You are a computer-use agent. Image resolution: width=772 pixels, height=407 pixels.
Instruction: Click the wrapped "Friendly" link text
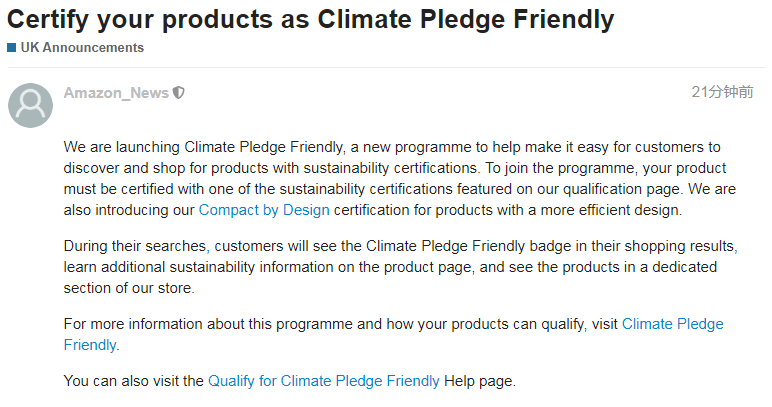[x=90, y=345]
